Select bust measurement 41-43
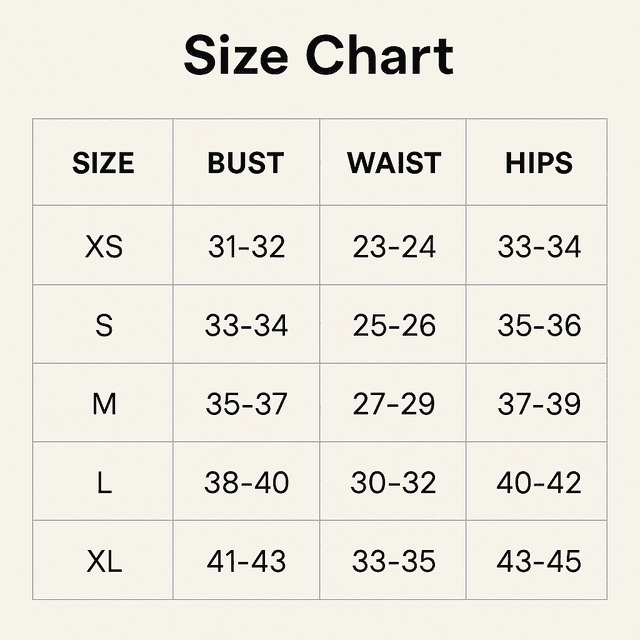This screenshot has height=640, width=640. 246,561
